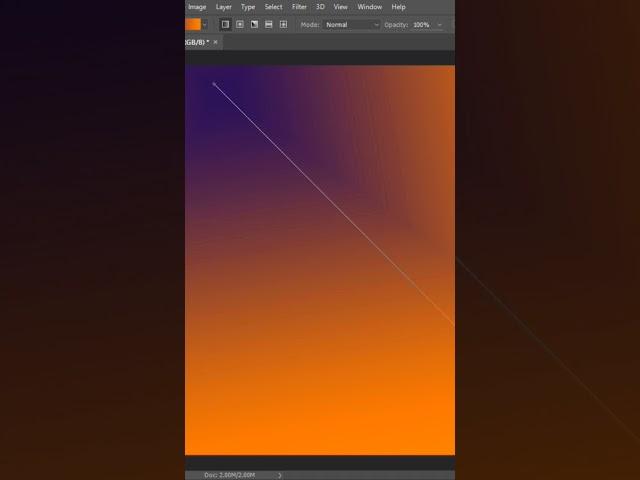Click the gradient line start point on canvas
This screenshot has height=480, width=640.
[214, 84]
